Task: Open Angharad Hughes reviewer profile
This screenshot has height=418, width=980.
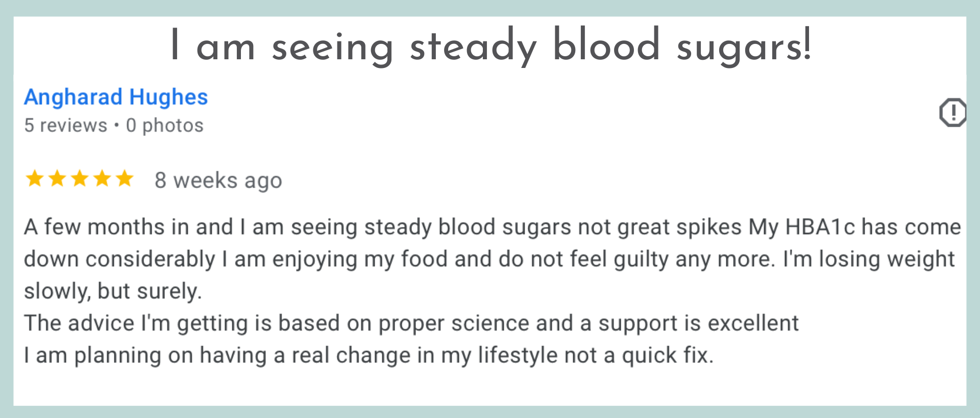Action: click(116, 97)
